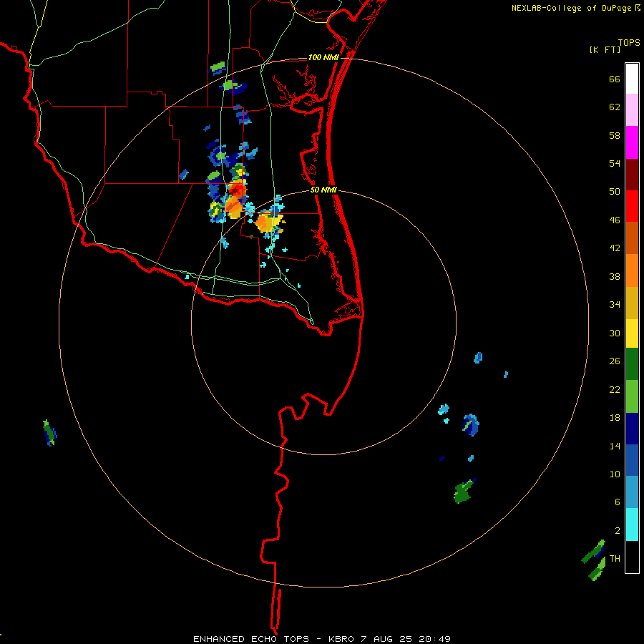644x644 pixels.
Task: Click the light green 18-22 legend segment
Action: pos(632,396)
